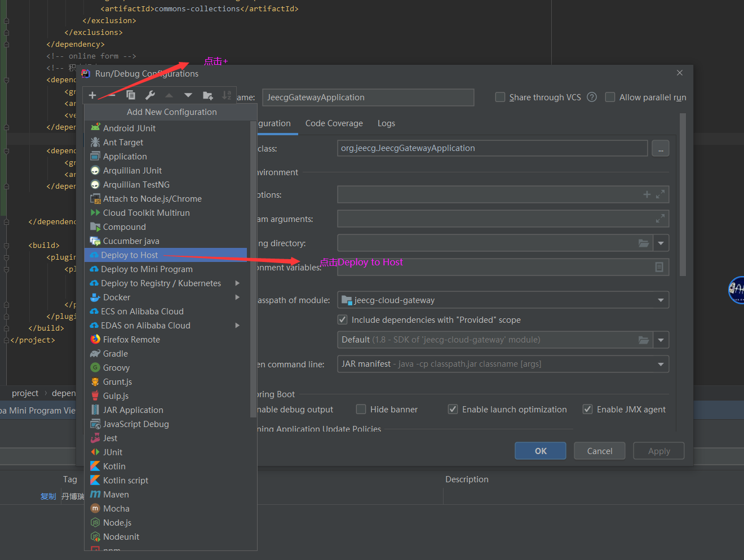Open classpath of module dropdown

pos(661,300)
